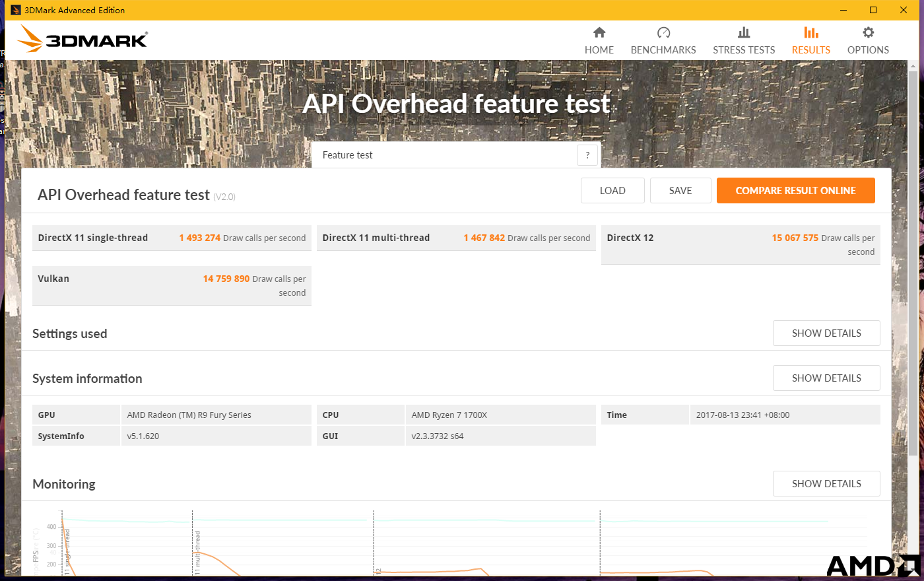
Task: Switch to STRESS TESTS tab
Action: [x=744, y=41]
